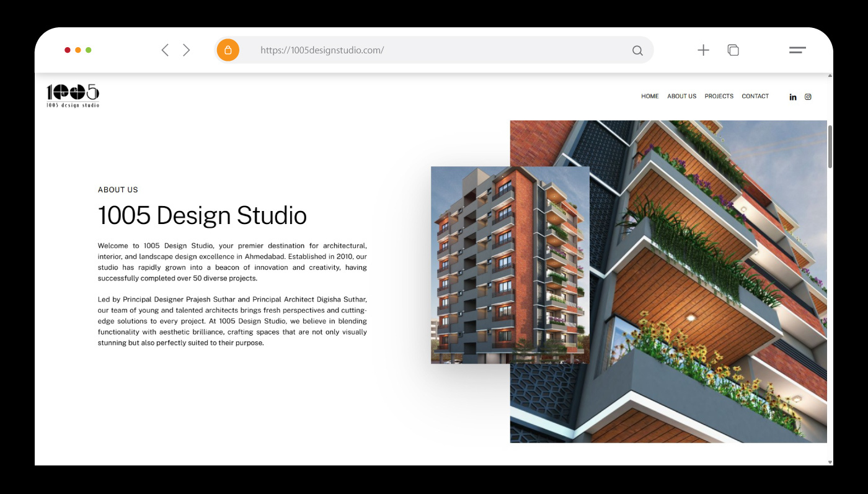Click the scrollbar up arrow
Screen dimensions: 868x494
pyautogui.click(x=830, y=76)
